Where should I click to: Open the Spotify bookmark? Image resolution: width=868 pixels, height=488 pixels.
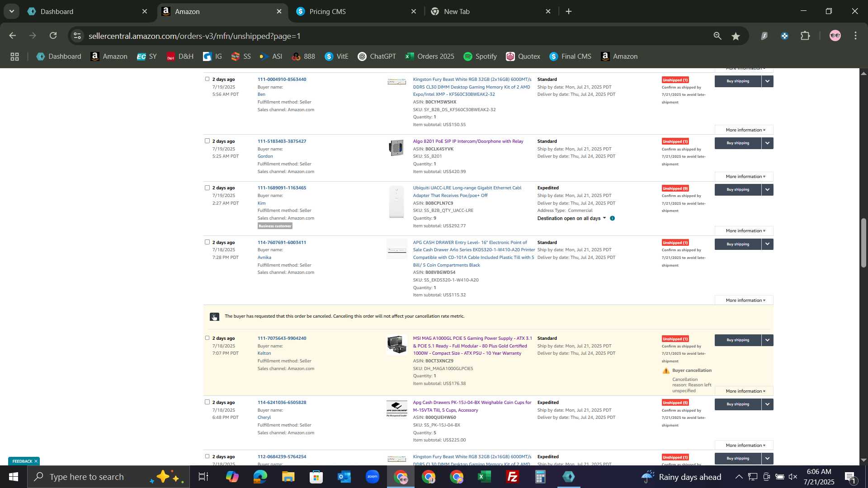tap(481, 56)
